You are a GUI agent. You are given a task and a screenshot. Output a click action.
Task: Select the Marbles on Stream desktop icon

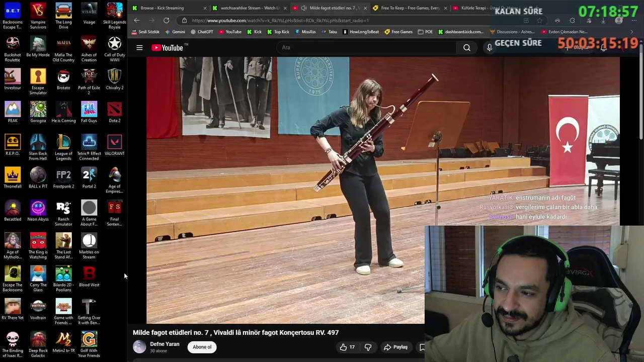tap(89, 246)
